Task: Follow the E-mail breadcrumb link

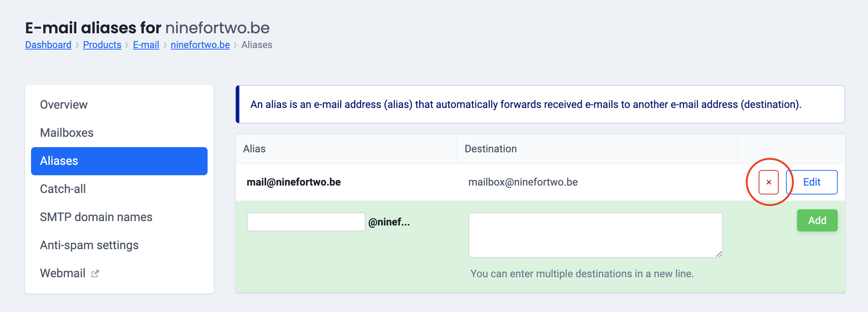Action: [x=146, y=45]
